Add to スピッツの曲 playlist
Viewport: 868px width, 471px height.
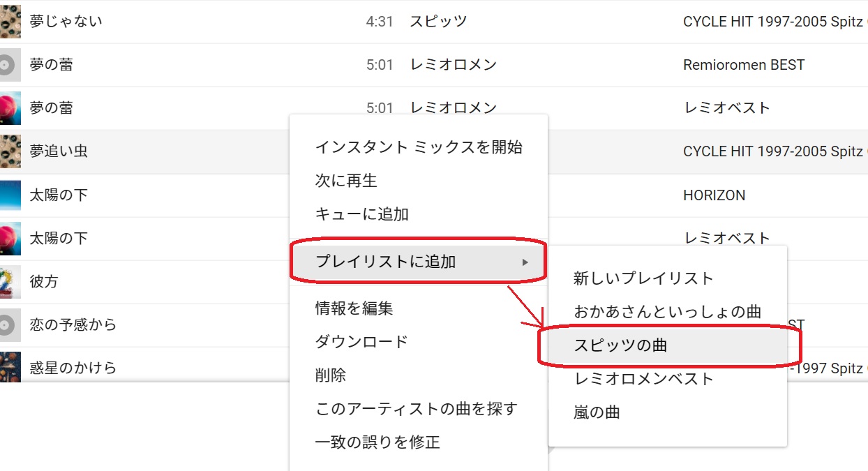[620, 345]
